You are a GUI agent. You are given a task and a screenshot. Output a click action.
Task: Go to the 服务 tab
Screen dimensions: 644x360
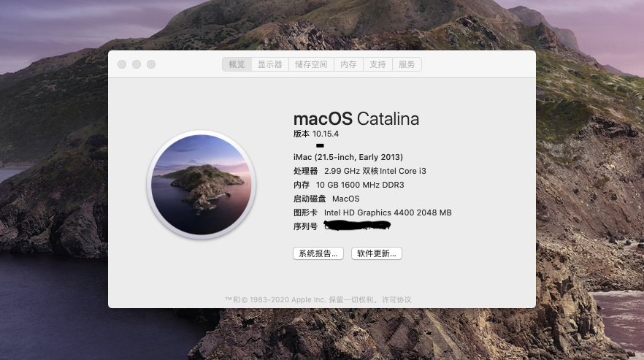tap(407, 64)
